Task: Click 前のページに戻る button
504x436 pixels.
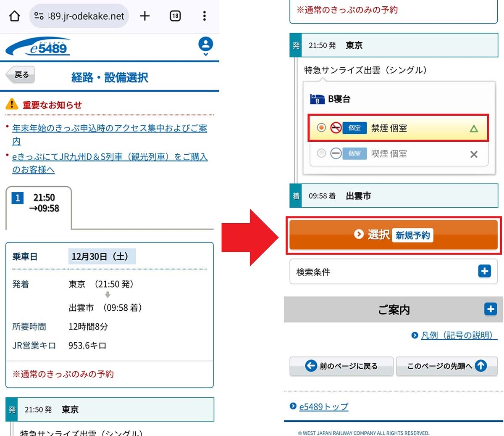Action: [x=341, y=366]
